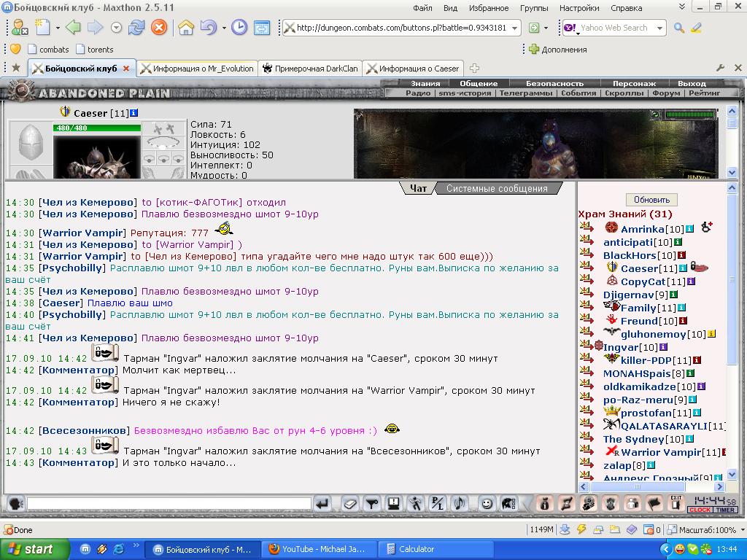
Task: Open the address bar dropdown arrow
Action: (x=514, y=28)
